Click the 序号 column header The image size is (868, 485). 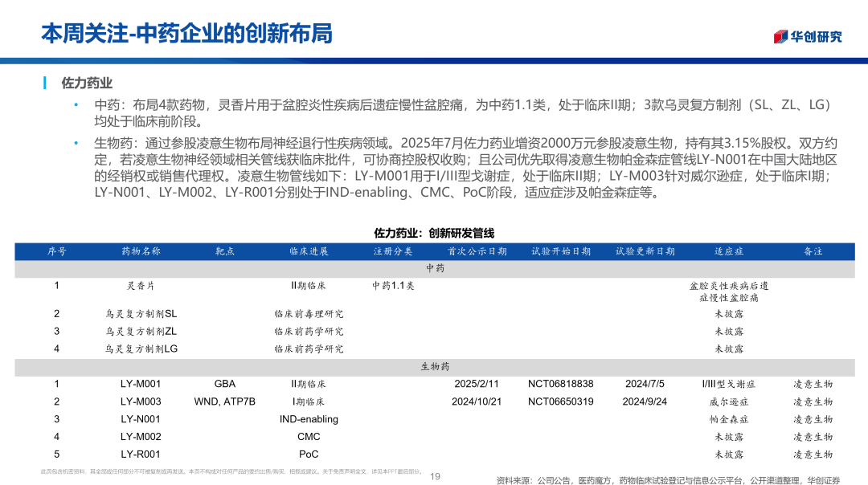[x=56, y=251]
